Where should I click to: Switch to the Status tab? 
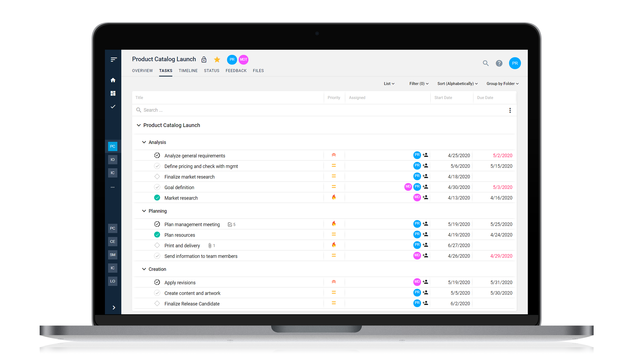(x=212, y=71)
